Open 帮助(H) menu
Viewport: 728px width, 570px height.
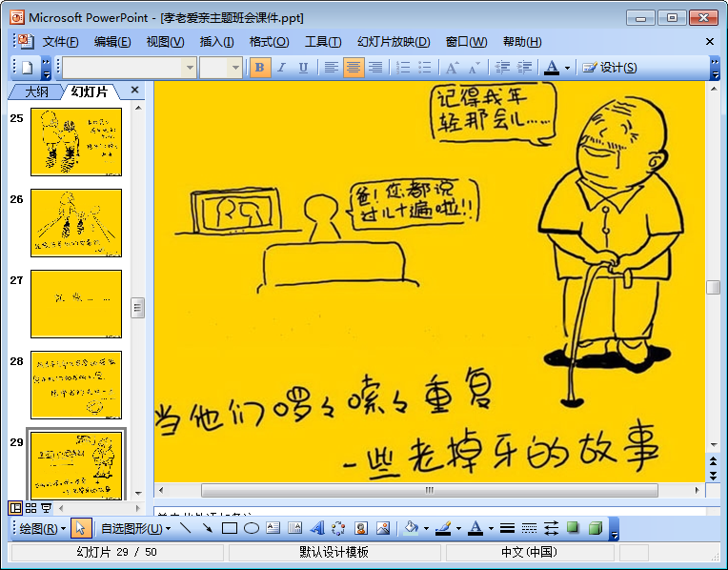522,42
